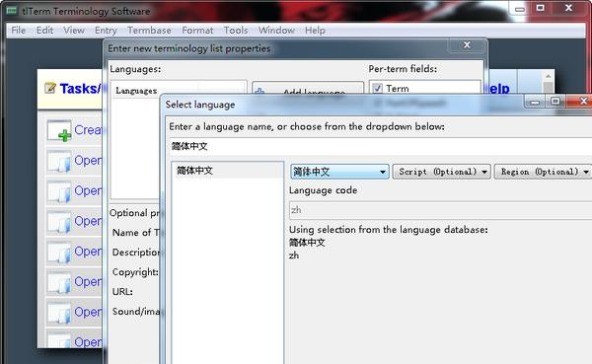Close the Enter new terminology list properties dialog

[467, 45]
